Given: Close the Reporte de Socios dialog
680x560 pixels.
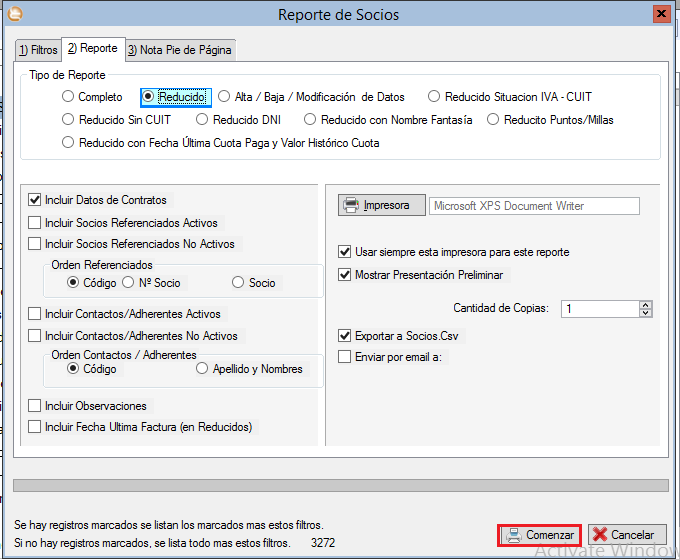Looking at the screenshot, I should pyautogui.click(x=662, y=14).
